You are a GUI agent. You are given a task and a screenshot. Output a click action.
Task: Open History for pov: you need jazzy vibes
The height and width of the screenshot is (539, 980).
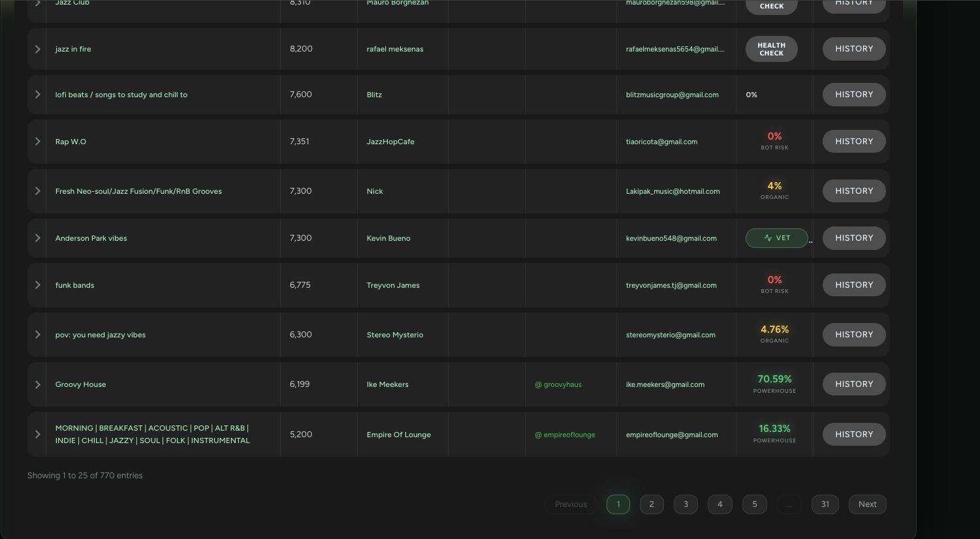(x=854, y=335)
